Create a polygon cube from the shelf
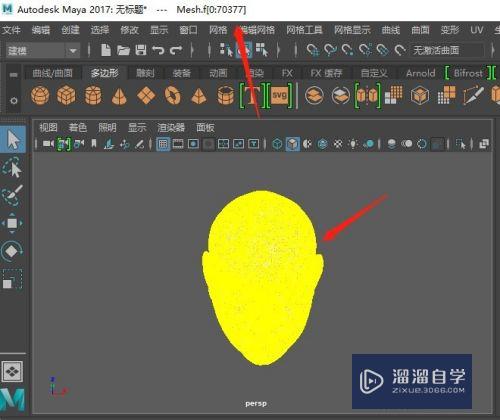The height and width of the screenshot is (420, 500). point(66,95)
